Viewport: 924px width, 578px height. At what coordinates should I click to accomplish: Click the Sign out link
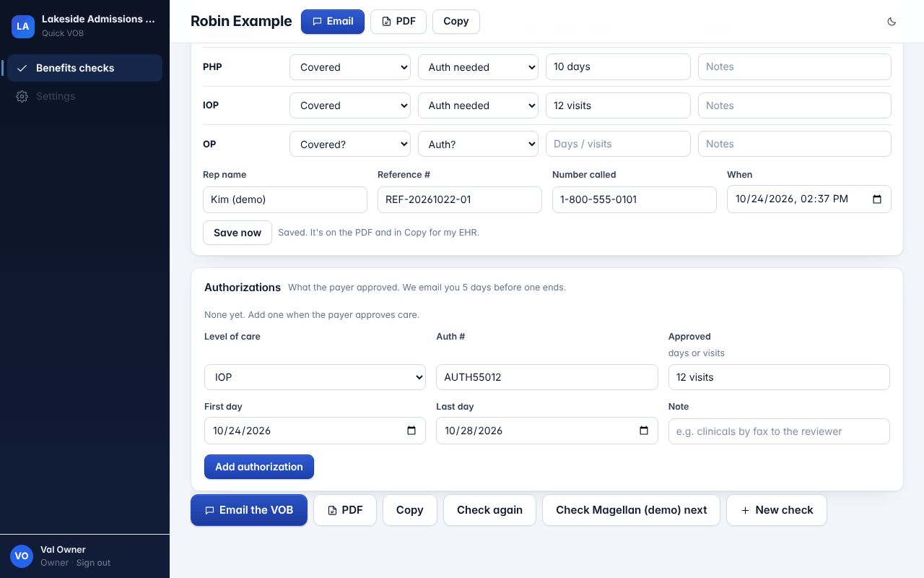click(x=94, y=563)
